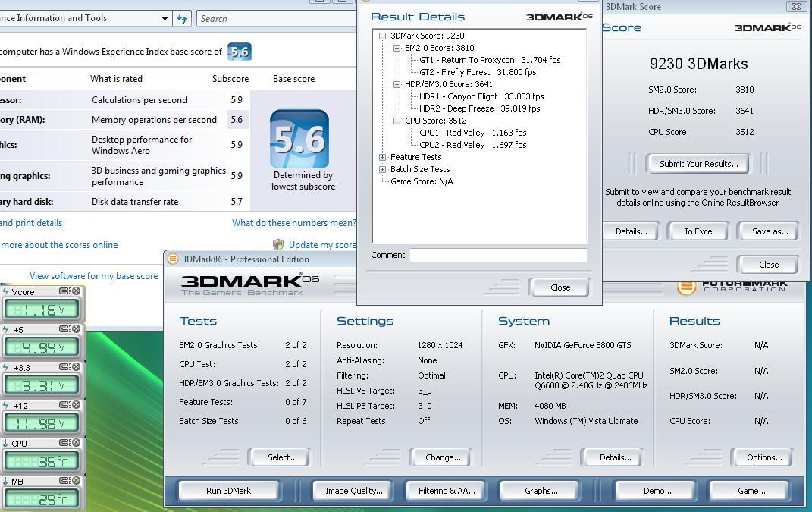Image resolution: width=812 pixels, height=512 pixels.
Task: Expand the Feature Tests node
Action: (383, 157)
